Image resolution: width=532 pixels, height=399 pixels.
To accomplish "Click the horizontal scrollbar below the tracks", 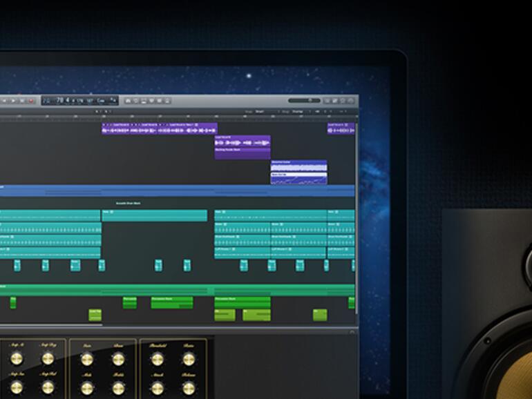I will [x=51, y=324].
